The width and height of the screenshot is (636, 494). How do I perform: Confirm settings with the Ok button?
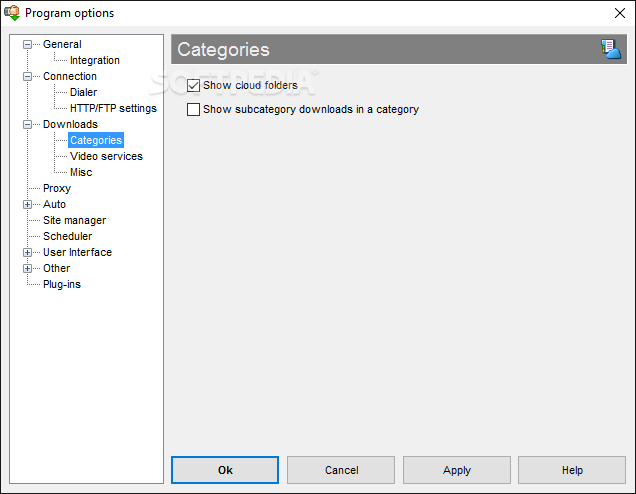point(225,470)
